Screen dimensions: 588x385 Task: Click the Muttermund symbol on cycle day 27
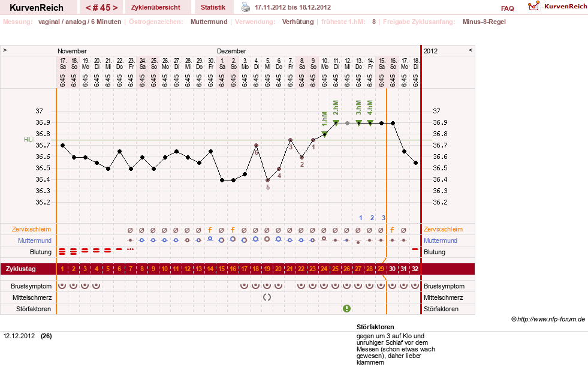pyautogui.click(x=358, y=241)
